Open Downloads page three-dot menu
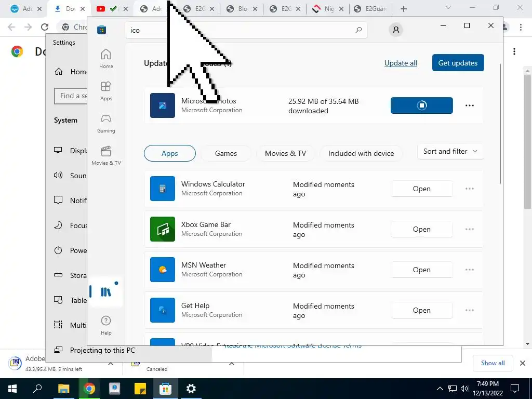 [514, 51]
